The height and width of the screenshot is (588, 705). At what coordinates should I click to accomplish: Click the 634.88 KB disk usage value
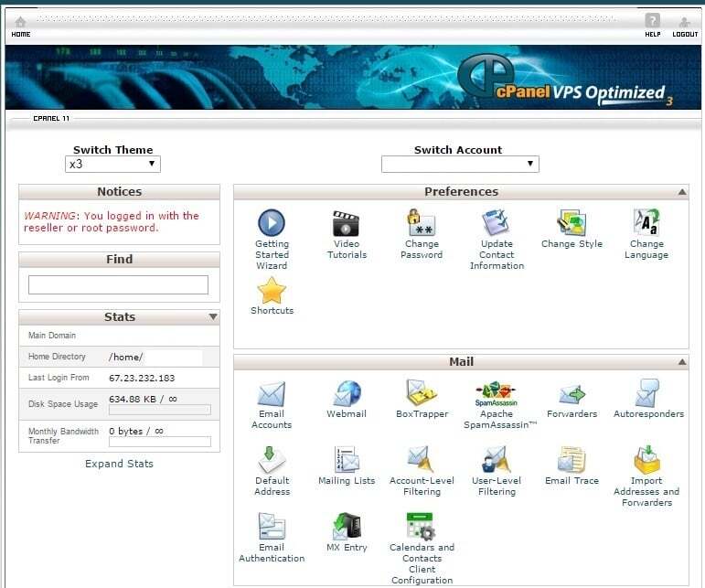143,399
